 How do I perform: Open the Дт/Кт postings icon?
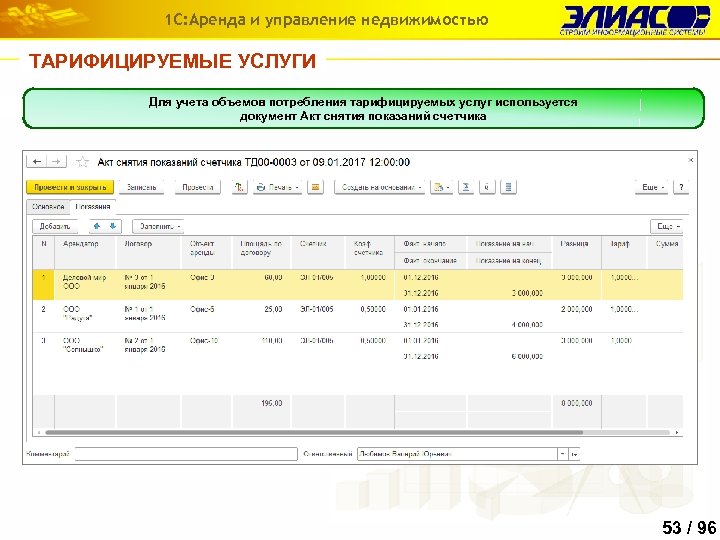(239, 187)
